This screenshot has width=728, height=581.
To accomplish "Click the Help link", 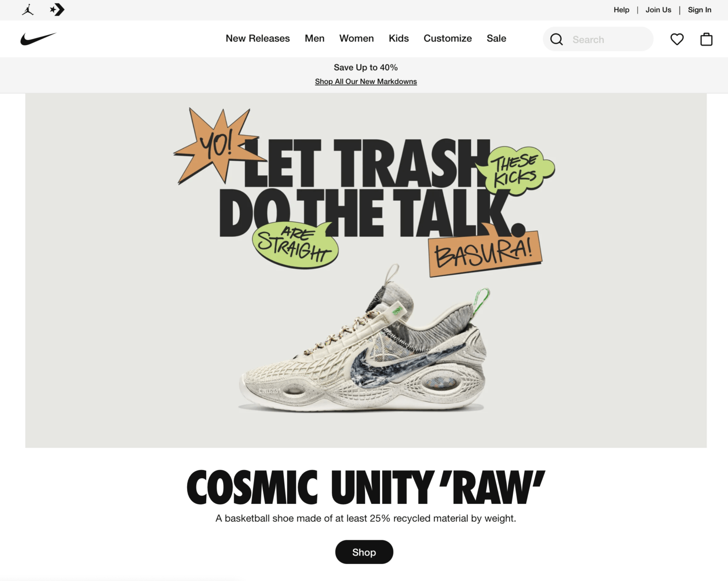I will (621, 10).
